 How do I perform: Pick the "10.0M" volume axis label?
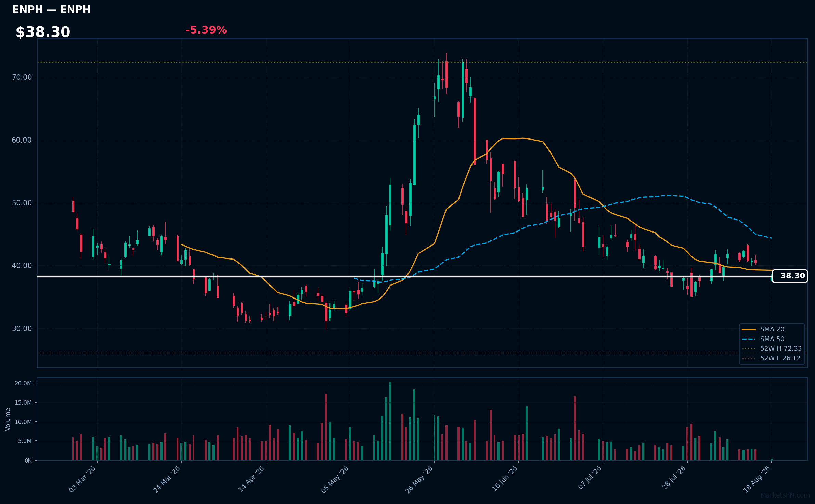[23, 422]
